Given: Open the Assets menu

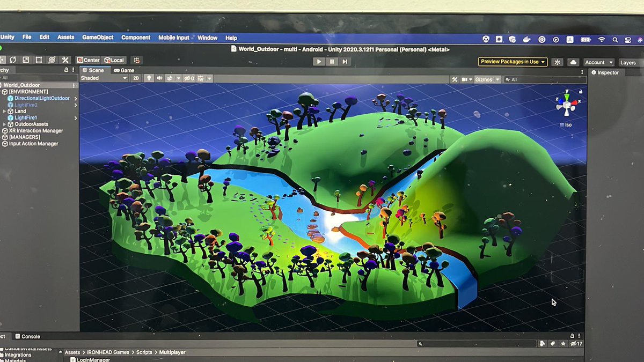Looking at the screenshot, I should 65,37.
